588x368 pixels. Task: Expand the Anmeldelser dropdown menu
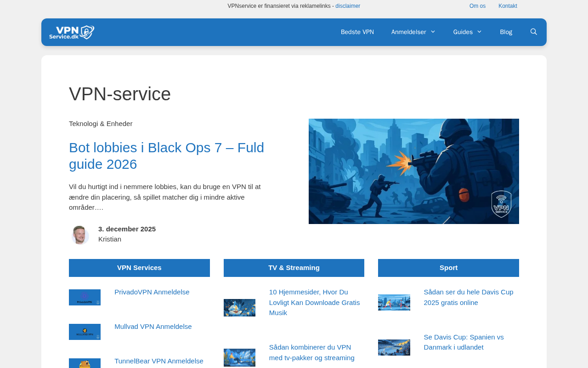413,32
